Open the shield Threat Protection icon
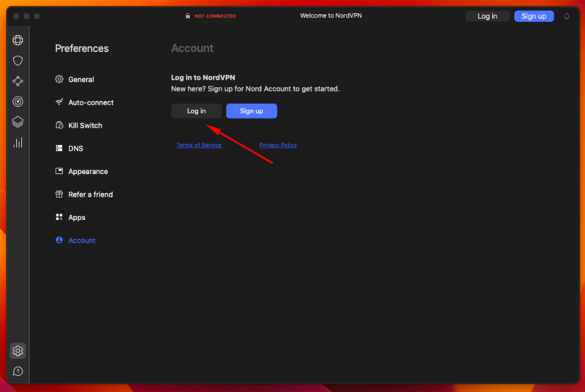This screenshot has width=585, height=392. 18,61
